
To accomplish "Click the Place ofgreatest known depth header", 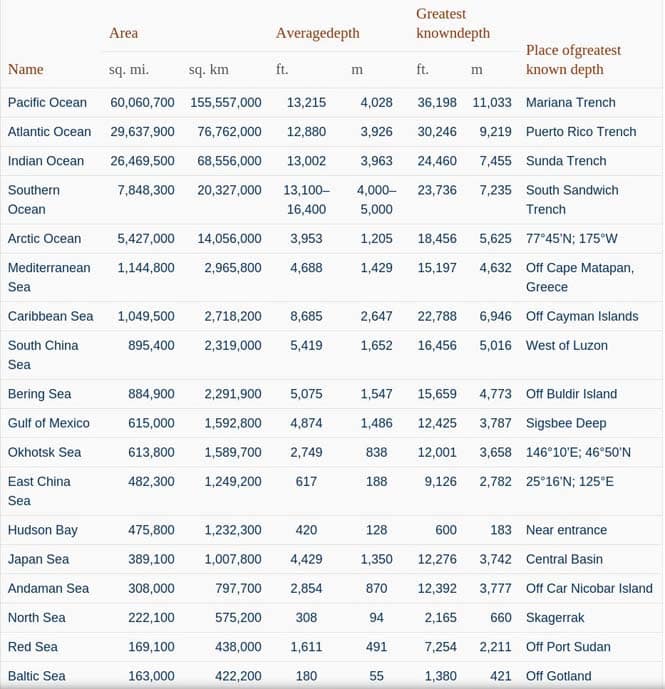I will point(573,60).
